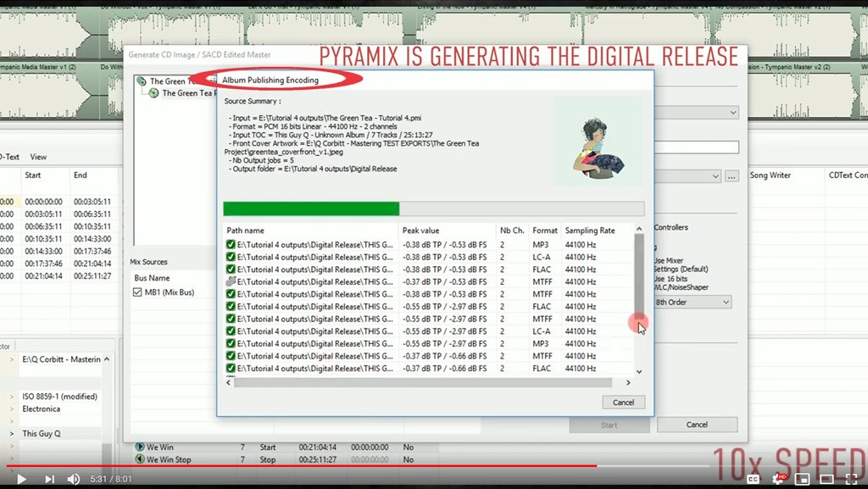Click the 'Bus Name' column header

(x=152, y=278)
